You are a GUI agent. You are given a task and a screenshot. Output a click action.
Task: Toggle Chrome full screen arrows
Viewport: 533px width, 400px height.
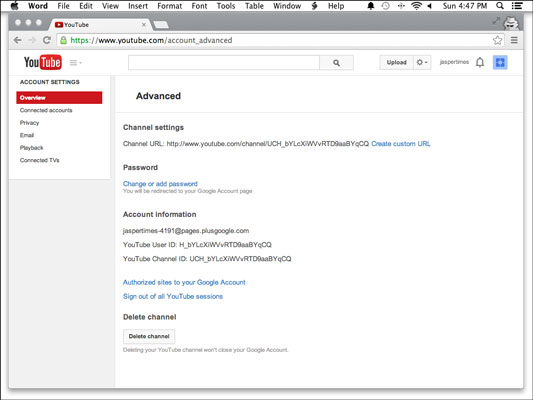[496, 21]
